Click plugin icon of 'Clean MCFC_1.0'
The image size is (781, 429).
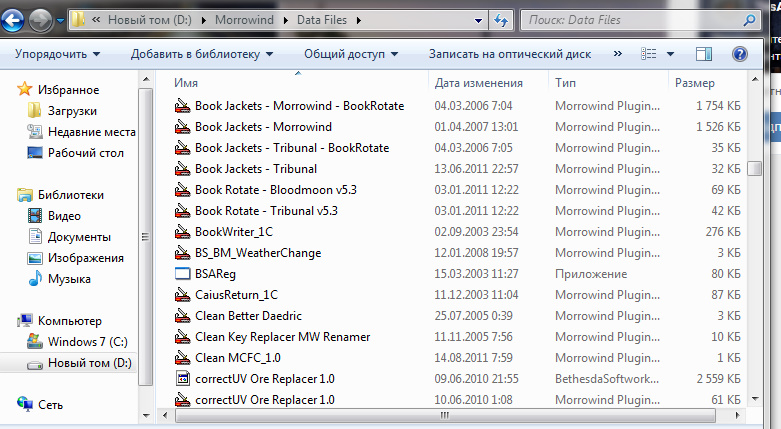pos(182,357)
